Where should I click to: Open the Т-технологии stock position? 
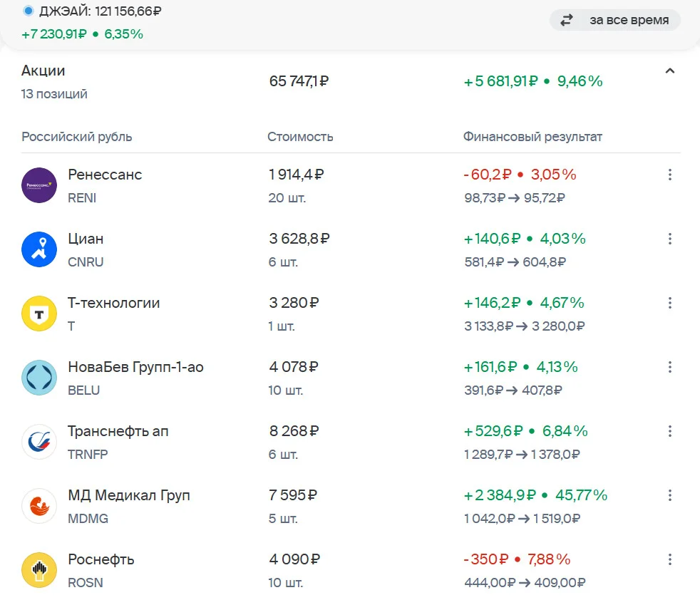coord(351,314)
